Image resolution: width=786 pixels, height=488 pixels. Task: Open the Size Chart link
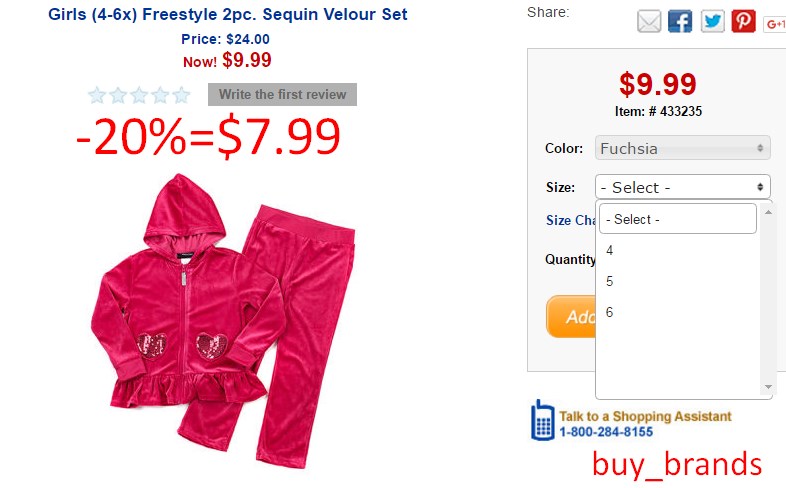(570, 220)
